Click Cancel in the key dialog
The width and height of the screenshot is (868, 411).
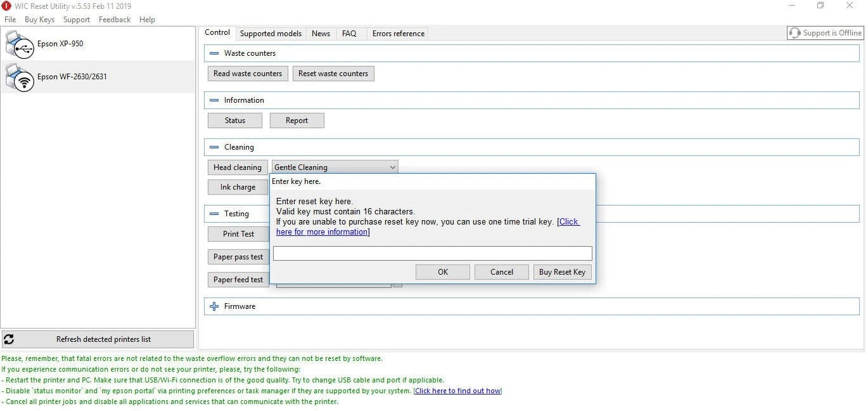click(502, 272)
